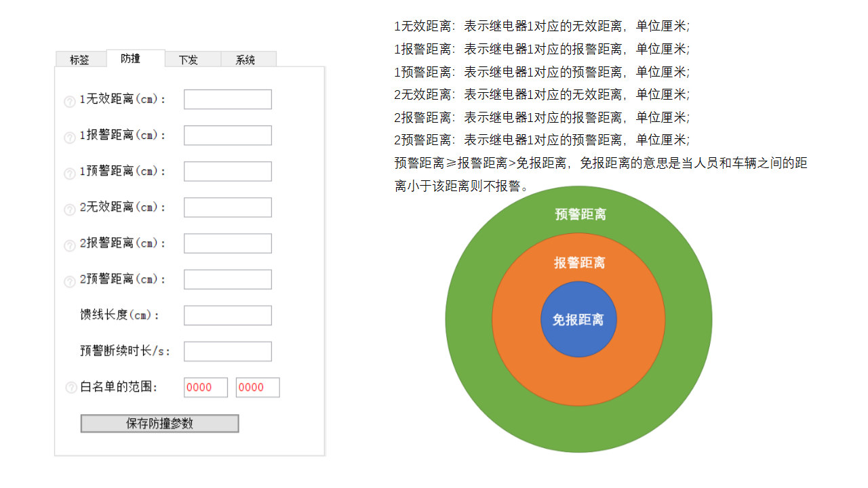The height and width of the screenshot is (488, 868).
Task: Focus the 1报警距离(cm) input field
Action: pos(228,135)
